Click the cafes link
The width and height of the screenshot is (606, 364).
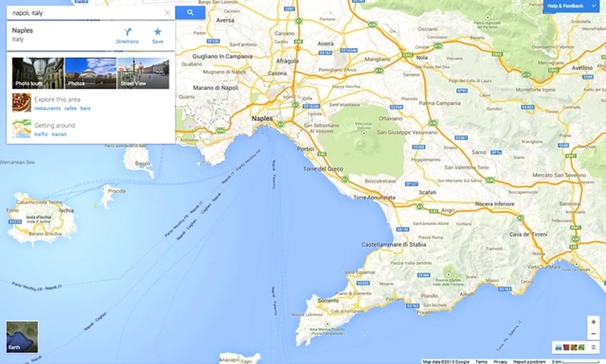point(70,109)
